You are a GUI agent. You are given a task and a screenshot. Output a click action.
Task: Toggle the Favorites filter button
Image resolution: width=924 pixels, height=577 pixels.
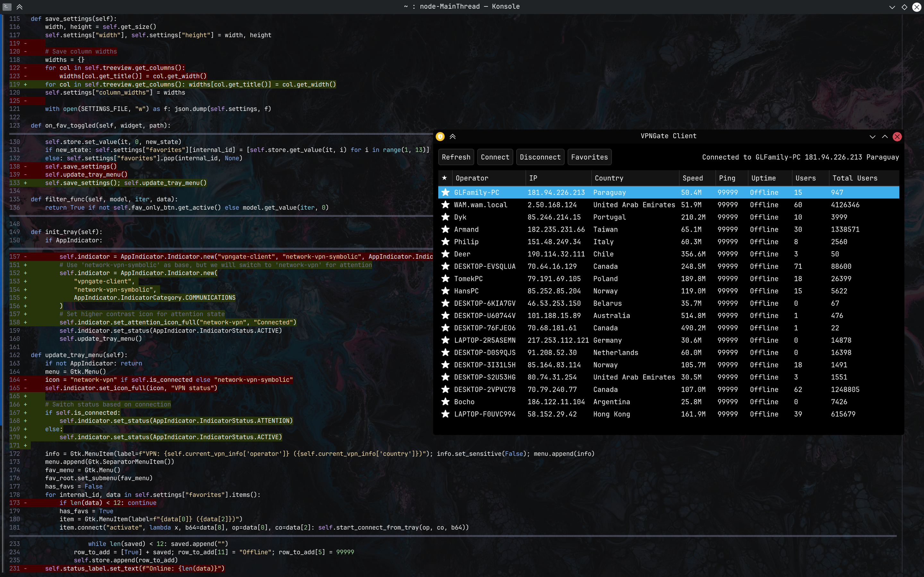coord(589,157)
